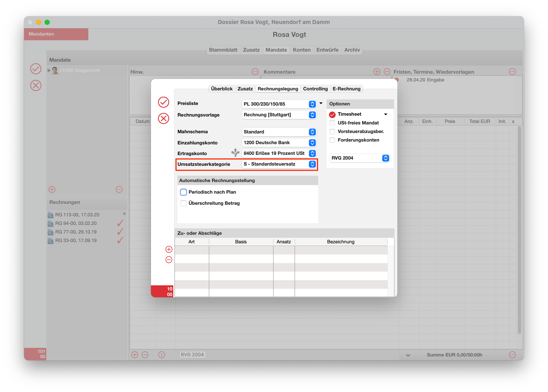
Task: Expand triangle next to Preisliste dropdown
Action: coord(321,103)
